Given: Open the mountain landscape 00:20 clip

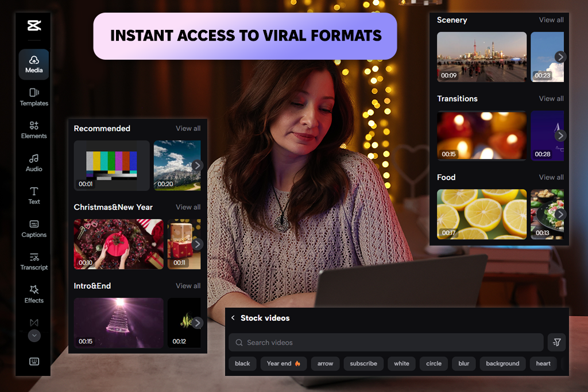Looking at the screenshot, I should point(177,165).
